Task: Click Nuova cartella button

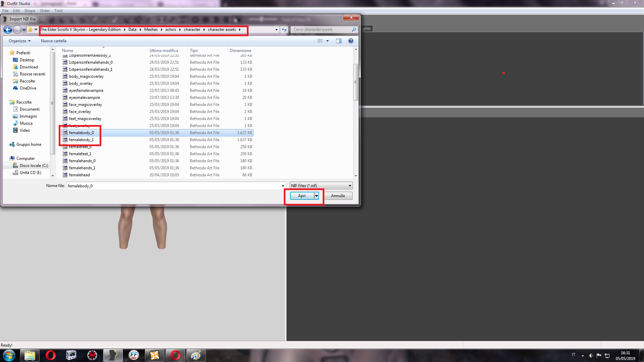Action: coord(54,41)
